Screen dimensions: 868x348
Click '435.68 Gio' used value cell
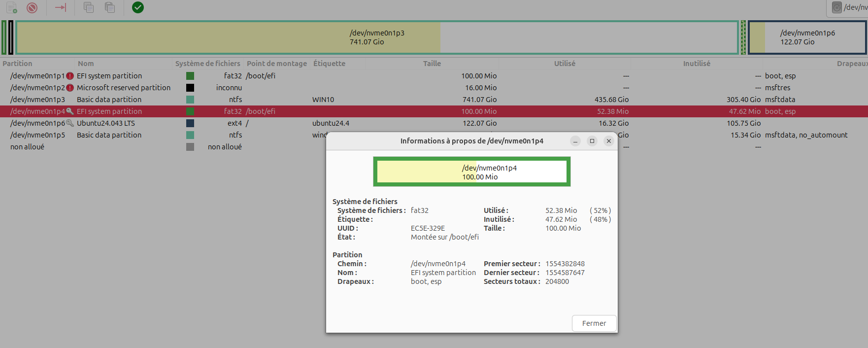(x=611, y=100)
